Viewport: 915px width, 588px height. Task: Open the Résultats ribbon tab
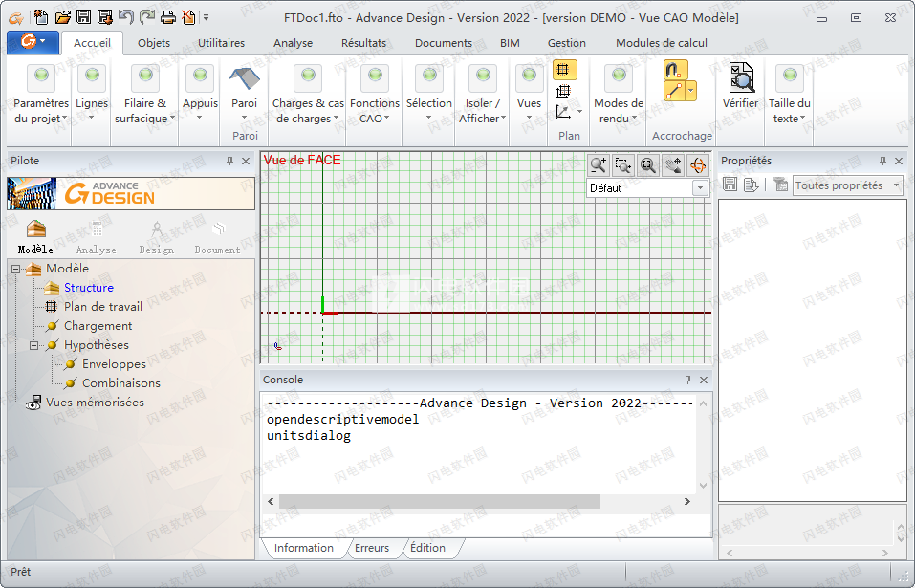coord(363,43)
